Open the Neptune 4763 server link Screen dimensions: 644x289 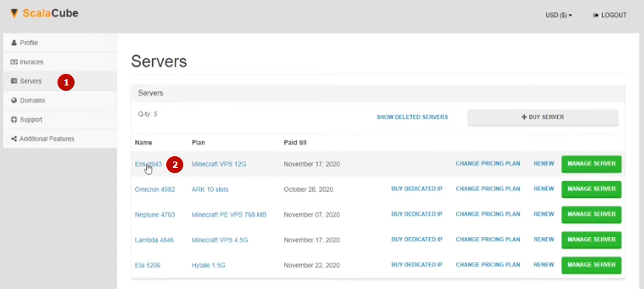point(155,214)
